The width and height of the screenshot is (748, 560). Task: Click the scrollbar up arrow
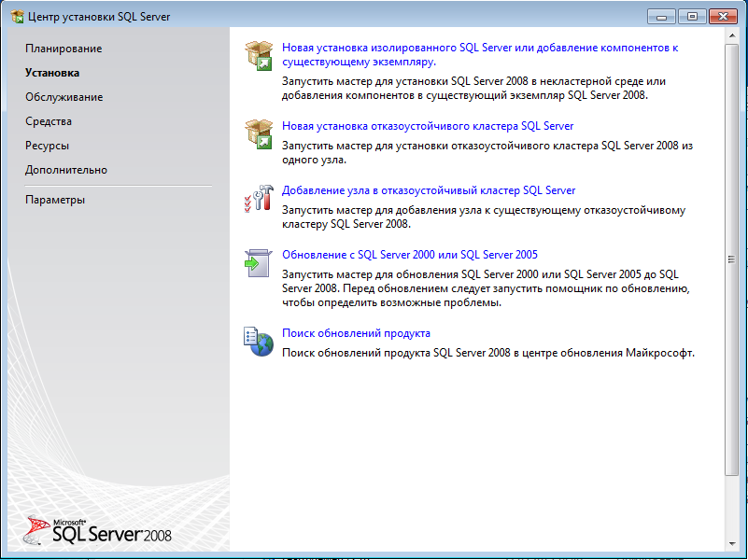pos(732,35)
